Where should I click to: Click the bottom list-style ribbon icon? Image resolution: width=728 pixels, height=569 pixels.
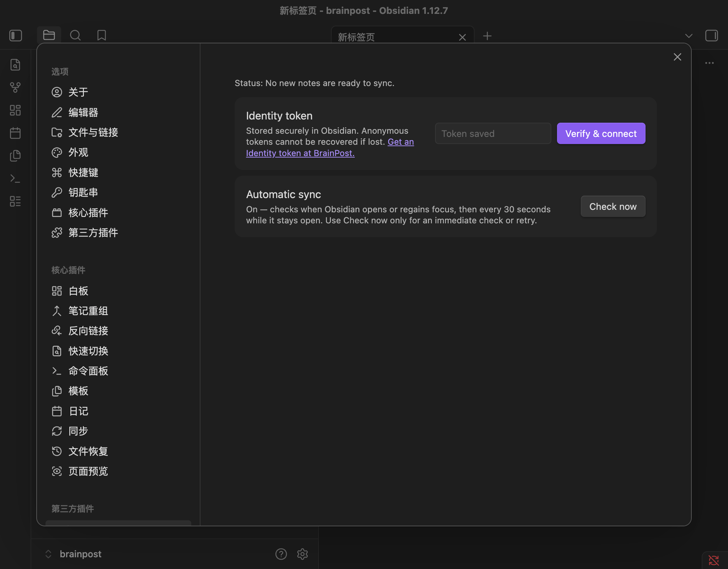15,201
